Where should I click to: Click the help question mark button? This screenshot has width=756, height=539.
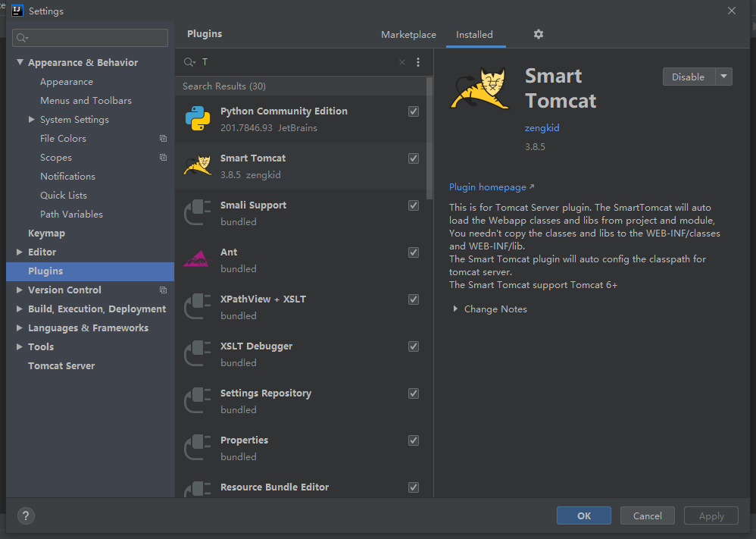(x=26, y=515)
